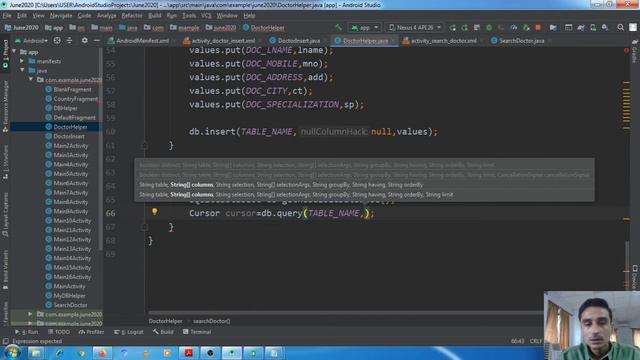Screen dimensions: 640x360
Task: Click the Collapse All icon in project panel
Action: click(69, 40)
